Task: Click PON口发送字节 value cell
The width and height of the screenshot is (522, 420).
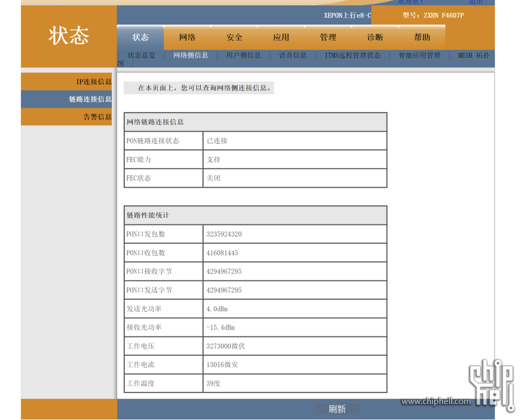Action: click(x=295, y=290)
